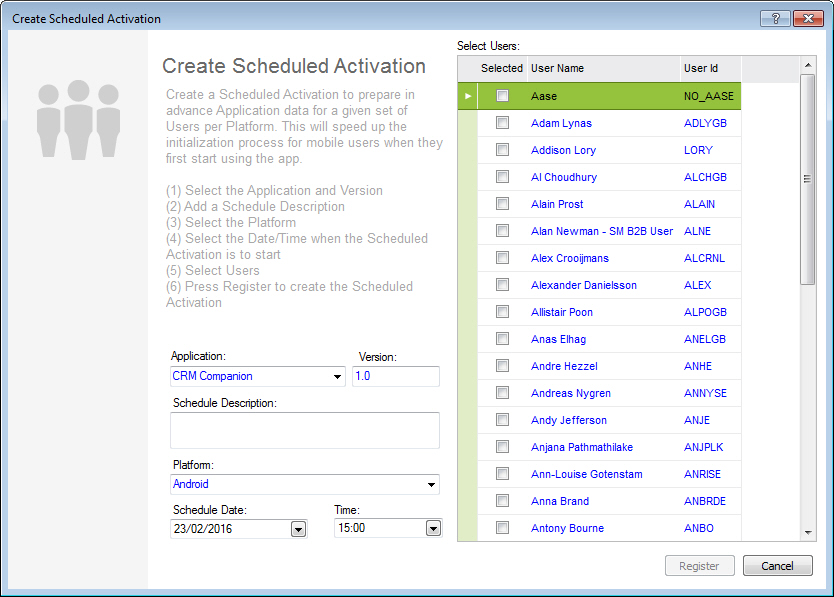The image size is (834, 597).
Task: Click the three-people users icon
Action: [78, 120]
